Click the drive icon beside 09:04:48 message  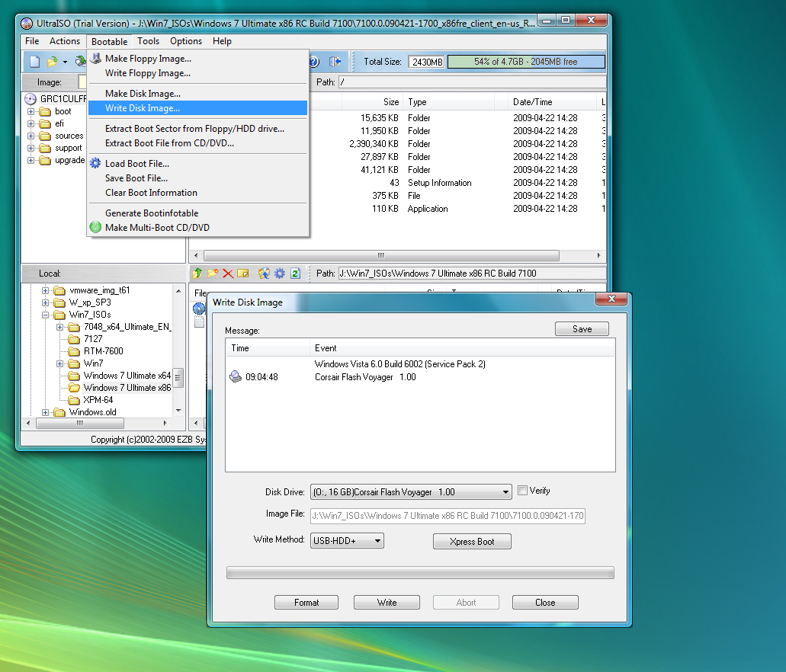point(235,376)
